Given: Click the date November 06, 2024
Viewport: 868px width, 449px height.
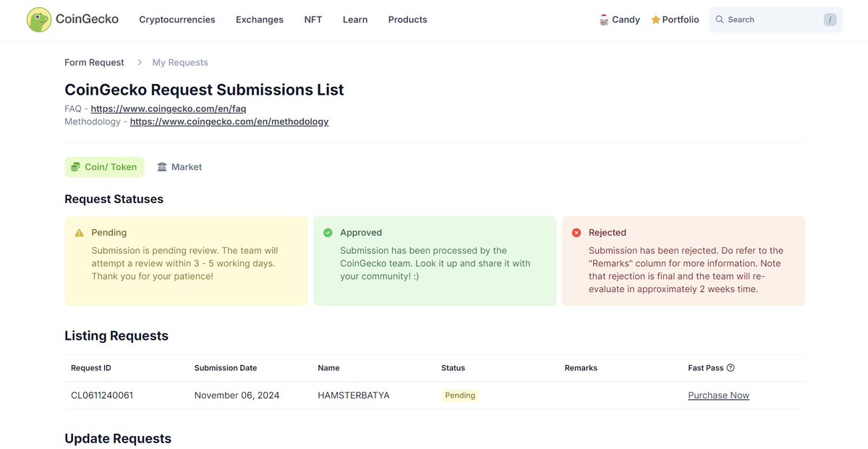Looking at the screenshot, I should point(237,395).
